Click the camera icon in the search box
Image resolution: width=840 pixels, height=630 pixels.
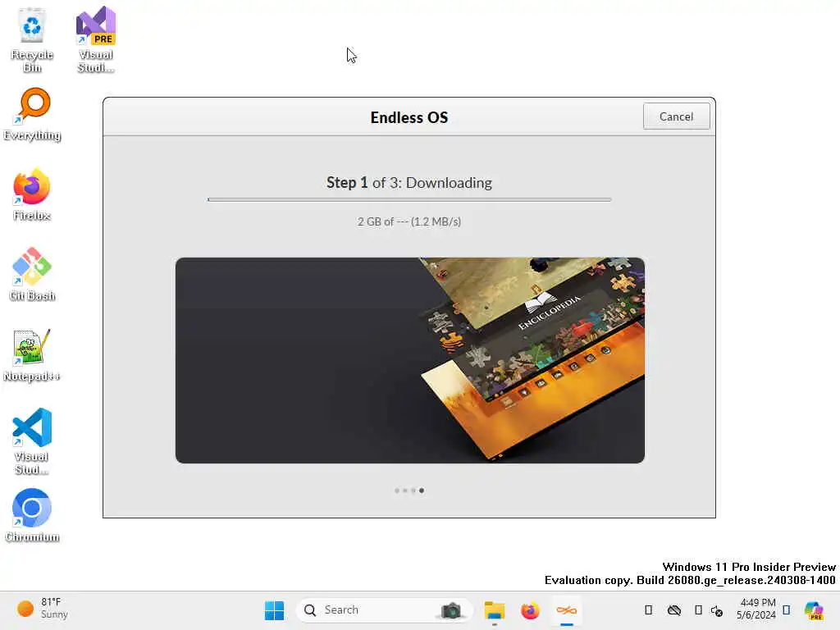(x=451, y=610)
